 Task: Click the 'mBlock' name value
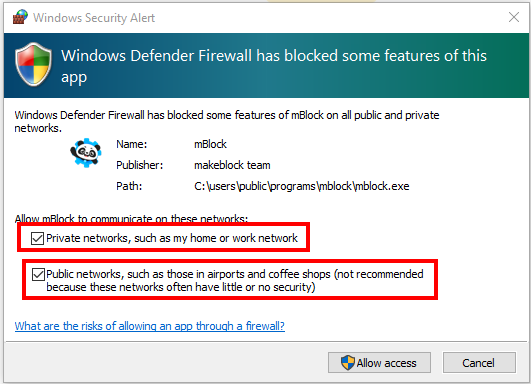(210, 144)
